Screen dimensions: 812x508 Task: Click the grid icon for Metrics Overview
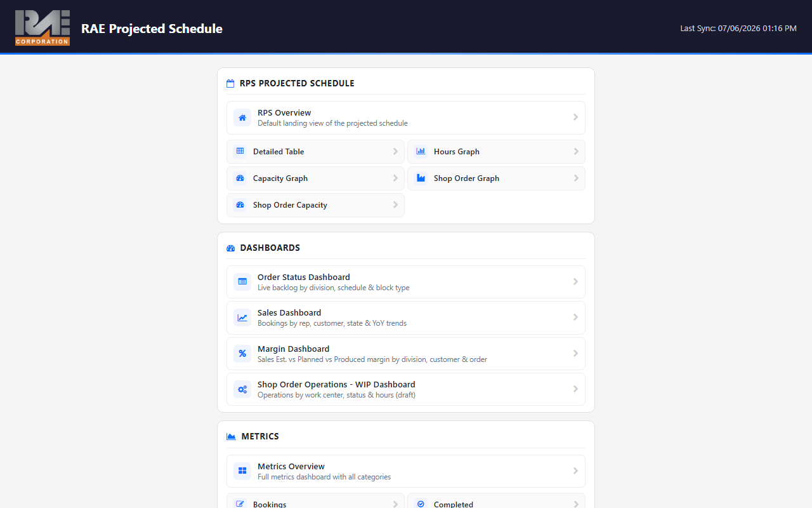click(x=242, y=471)
